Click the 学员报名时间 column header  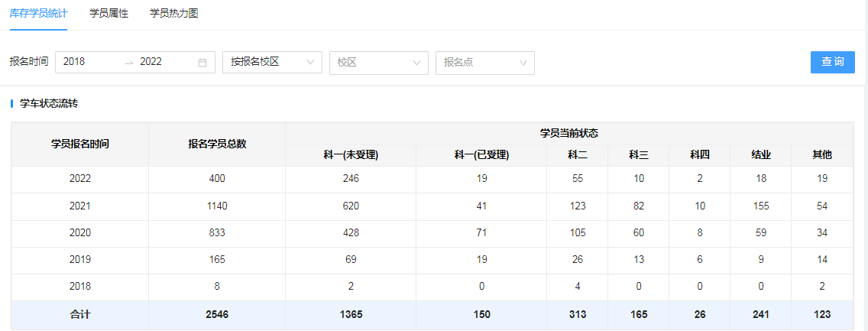[79, 144]
